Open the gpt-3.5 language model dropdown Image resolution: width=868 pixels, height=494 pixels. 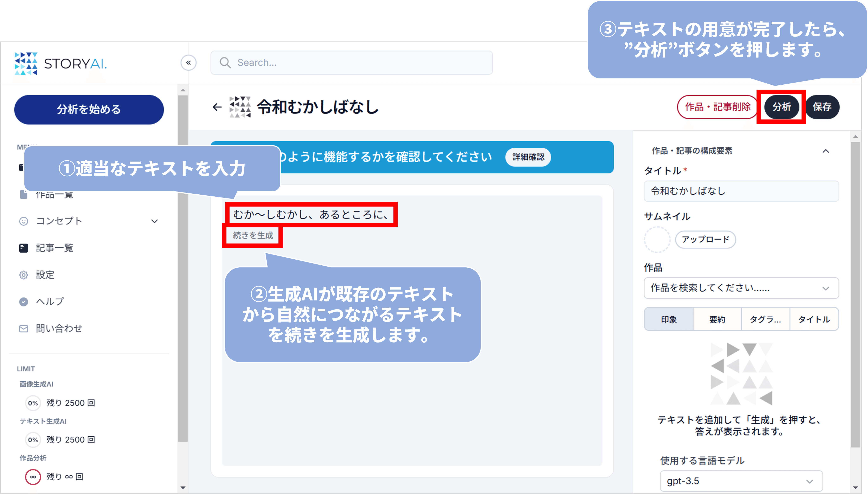tap(741, 481)
